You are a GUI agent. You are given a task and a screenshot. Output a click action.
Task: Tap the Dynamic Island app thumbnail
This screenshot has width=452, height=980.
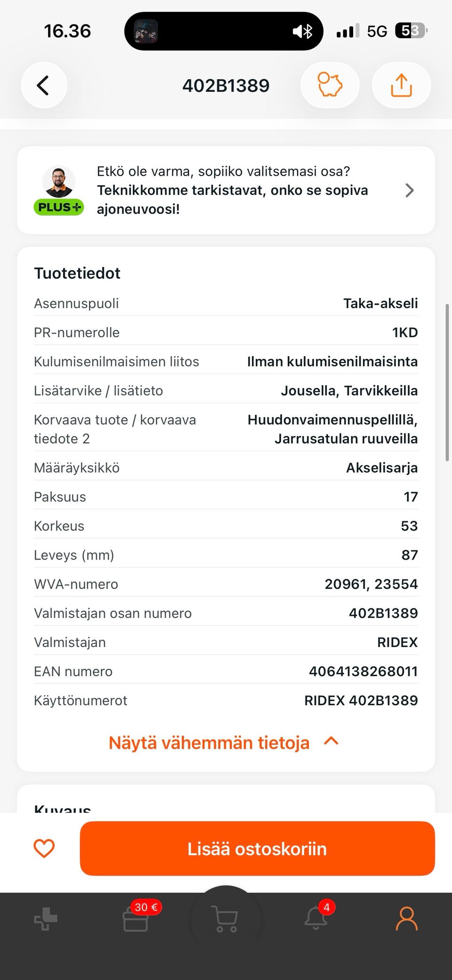click(x=146, y=32)
